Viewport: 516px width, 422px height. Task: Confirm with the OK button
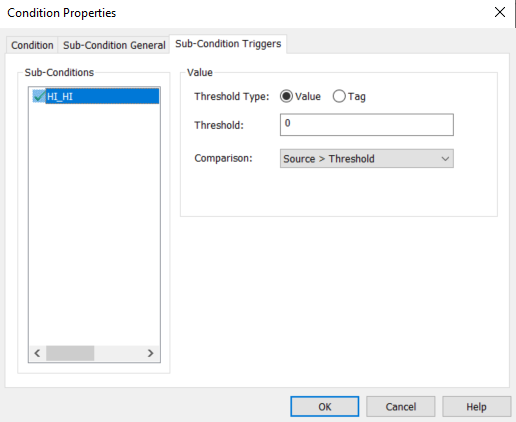click(325, 407)
